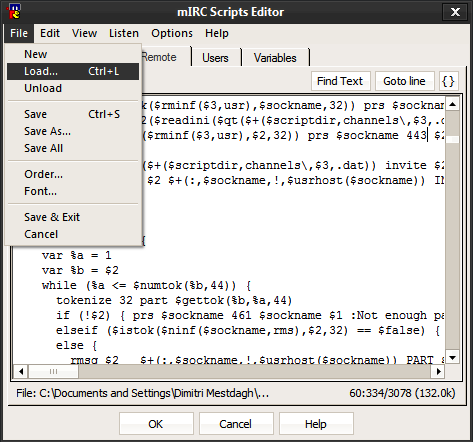The width and height of the screenshot is (473, 442).
Task: Click the vertical scrollbar thumb
Action: tap(452, 139)
